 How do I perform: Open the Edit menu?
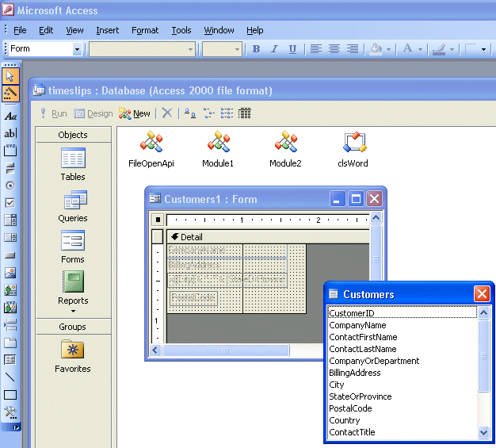[x=46, y=30]
